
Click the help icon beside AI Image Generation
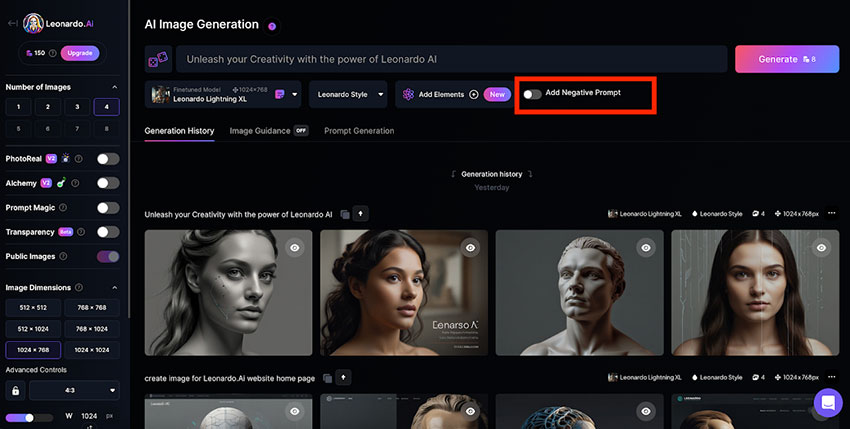coord(272,25)
